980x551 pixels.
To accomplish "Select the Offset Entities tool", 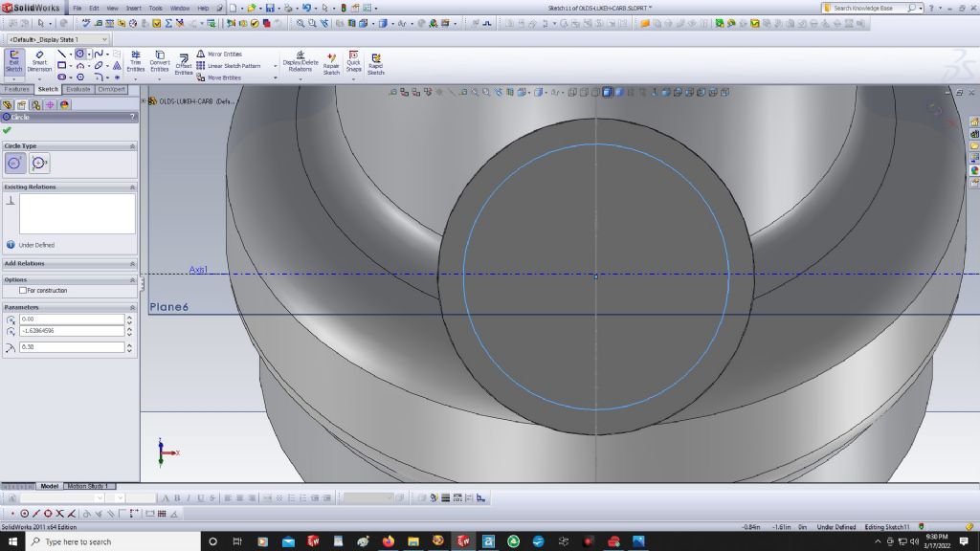I will point(184,63).
